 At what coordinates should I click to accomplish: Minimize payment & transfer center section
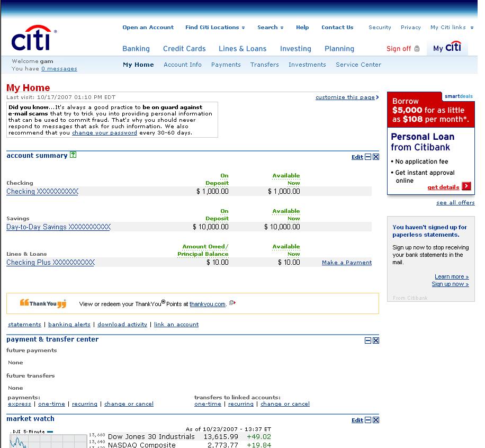(x=368, y=341)
